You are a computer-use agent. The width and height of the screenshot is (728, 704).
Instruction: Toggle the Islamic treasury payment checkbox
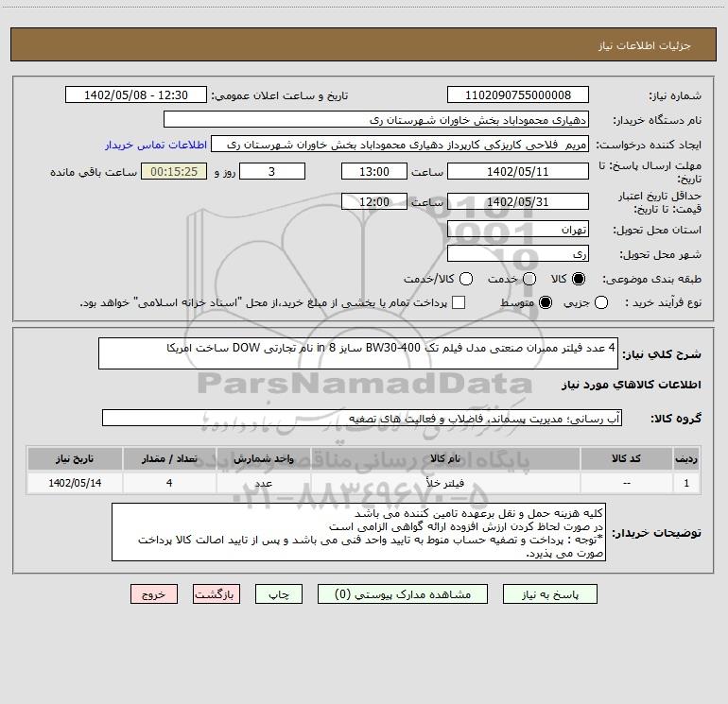(459, 302)
